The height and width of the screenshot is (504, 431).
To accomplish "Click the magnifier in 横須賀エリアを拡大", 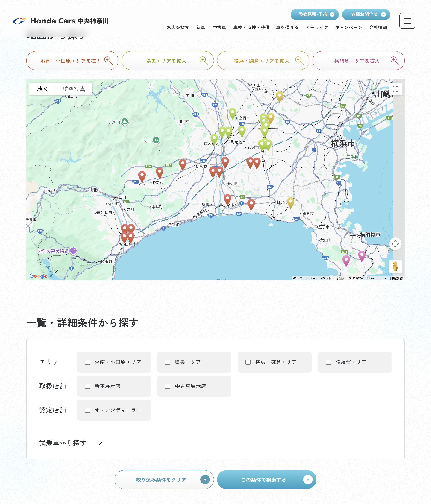I will click(x=395, y=61).
